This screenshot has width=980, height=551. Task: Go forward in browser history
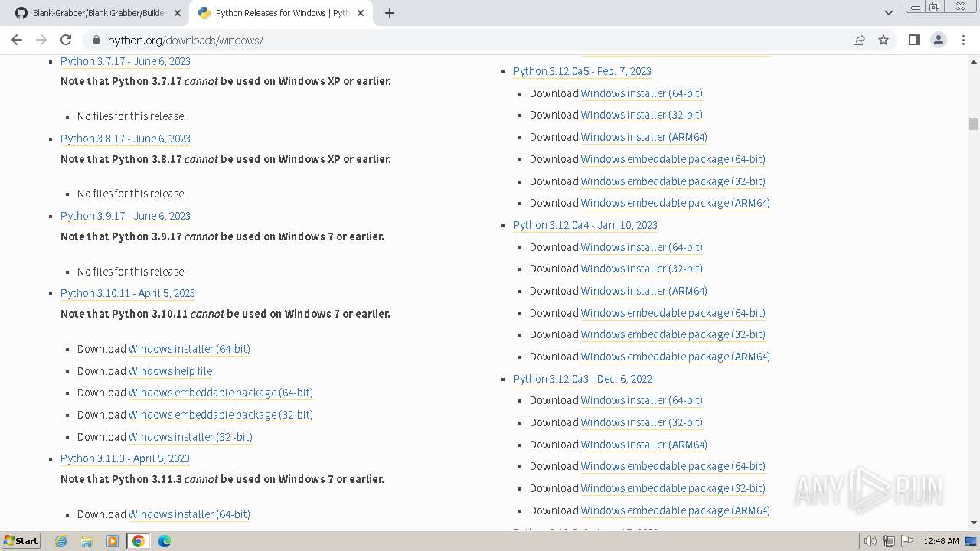(x=41, y=40)
